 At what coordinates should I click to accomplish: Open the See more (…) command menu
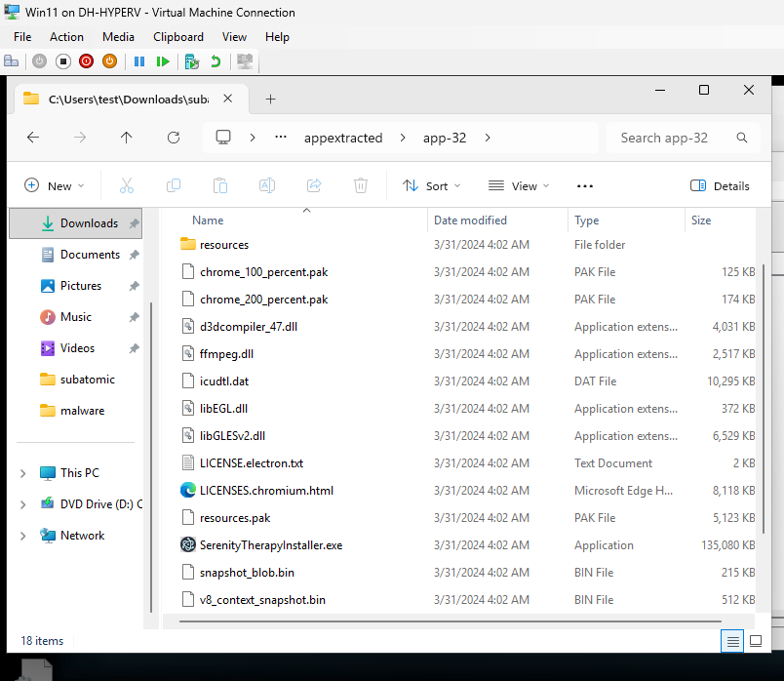[584, 186]
